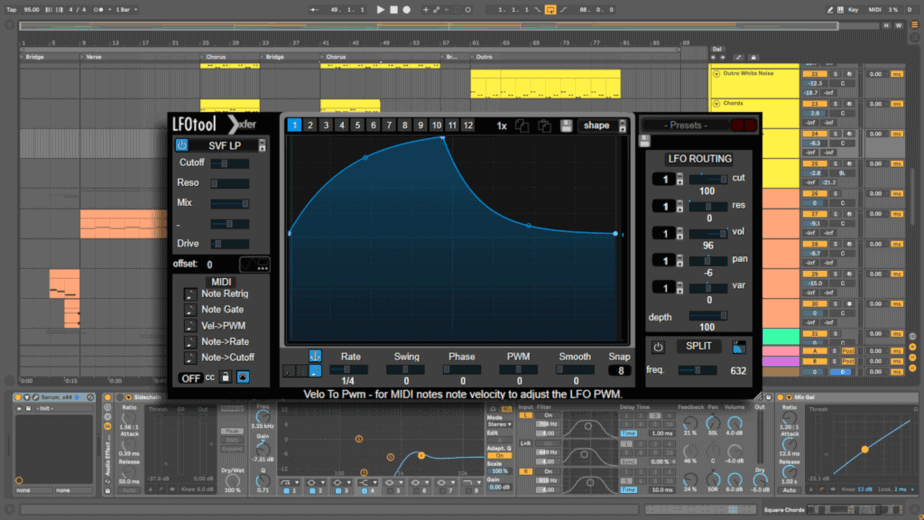The image size is (924, 520).
Task: Adjust the Cutoff slider
Action: click(230, 163)
